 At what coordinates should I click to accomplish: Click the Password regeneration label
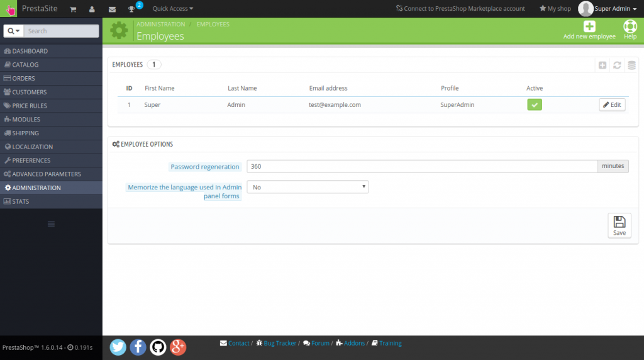[204, 166]
